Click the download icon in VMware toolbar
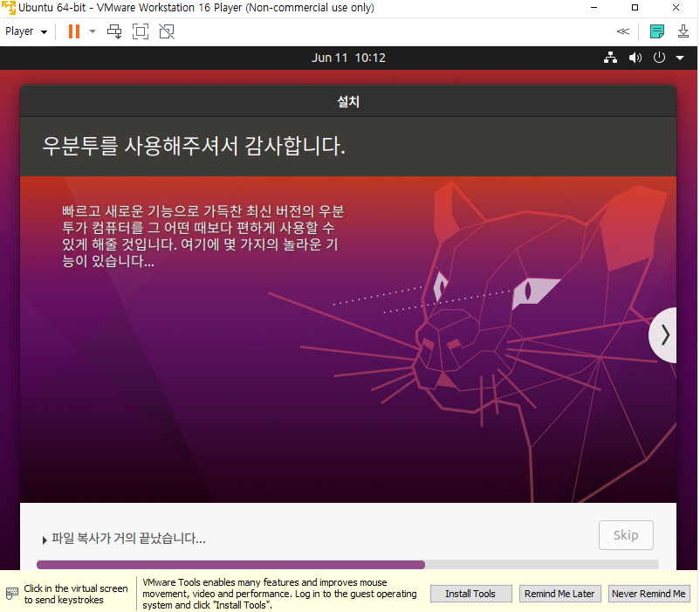The height and width of the screenshot is (612, 700). (683, 31)
